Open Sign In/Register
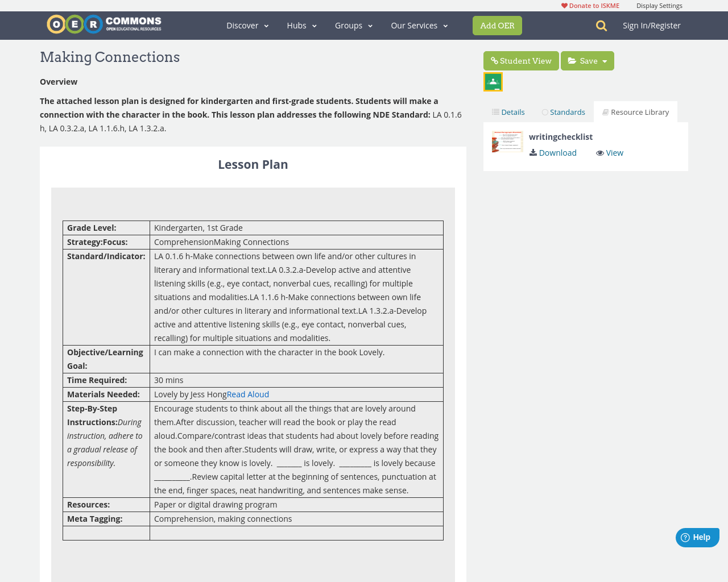This screenshot has height=582, width=728. coord(652,26)
